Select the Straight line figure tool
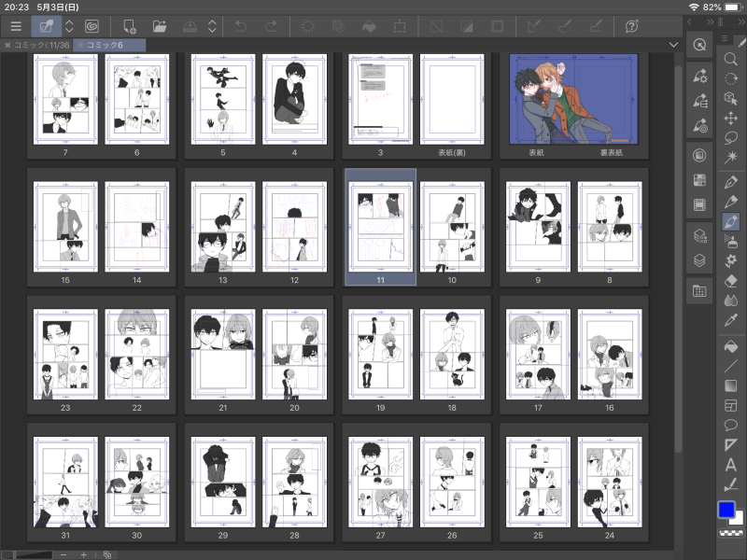The height and width of the screenshot is (560, 747). tap(730, 366)
